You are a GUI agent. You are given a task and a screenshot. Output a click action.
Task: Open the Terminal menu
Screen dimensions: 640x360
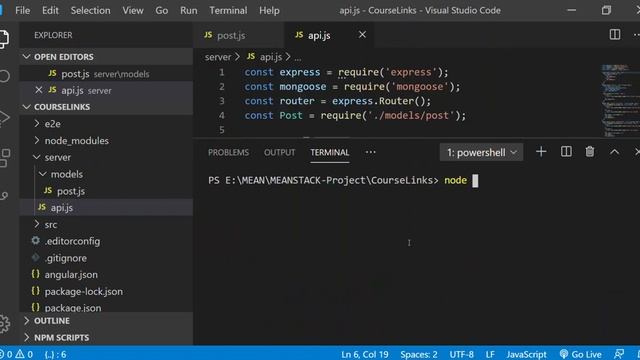pyautogui.click(x=228, y=10)
